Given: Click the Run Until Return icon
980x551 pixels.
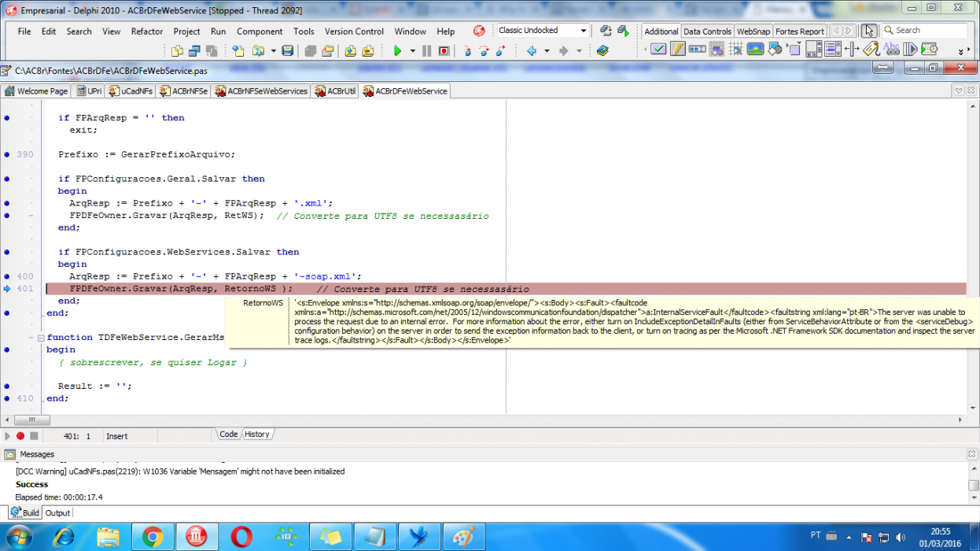Looking at the screenshot, I should 502,50.
